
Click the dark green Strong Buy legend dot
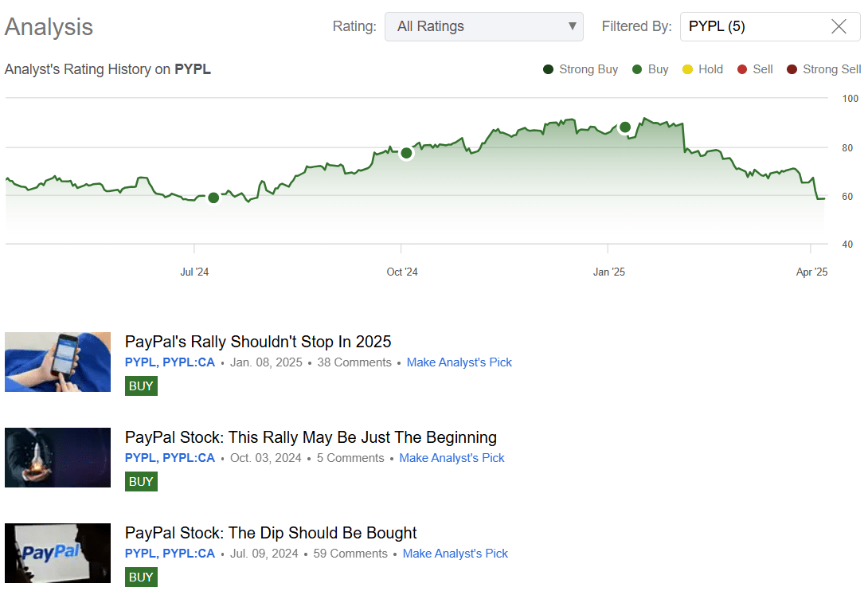tap(547, 69)
